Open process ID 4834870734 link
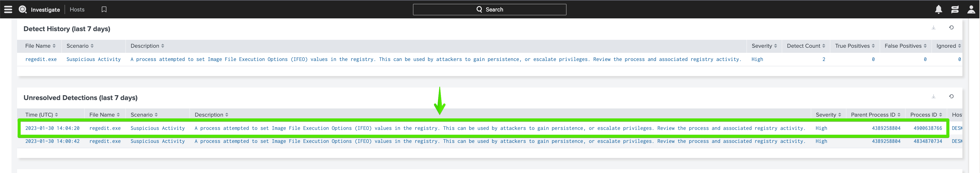This screenshot has width=980, height=173. (927, 141)
